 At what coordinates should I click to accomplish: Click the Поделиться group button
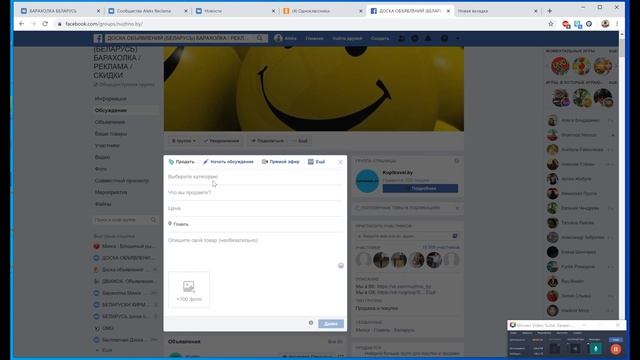(x=267, y=141)
